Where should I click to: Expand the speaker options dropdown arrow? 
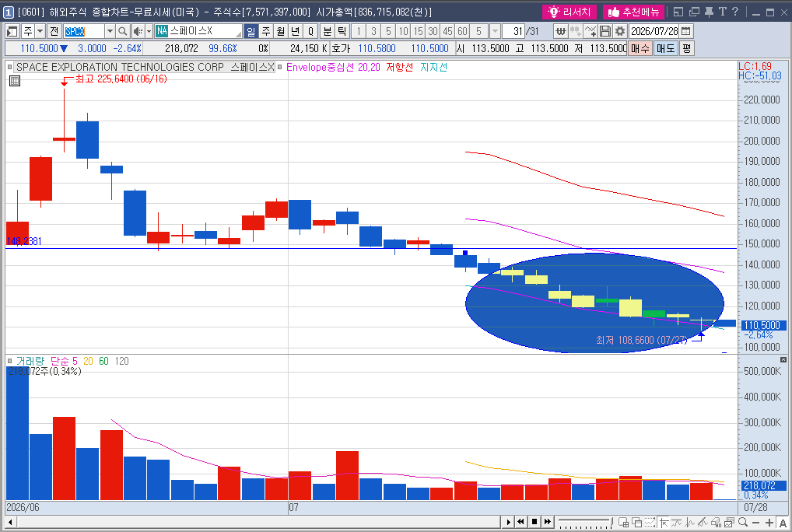coord(149,31)
